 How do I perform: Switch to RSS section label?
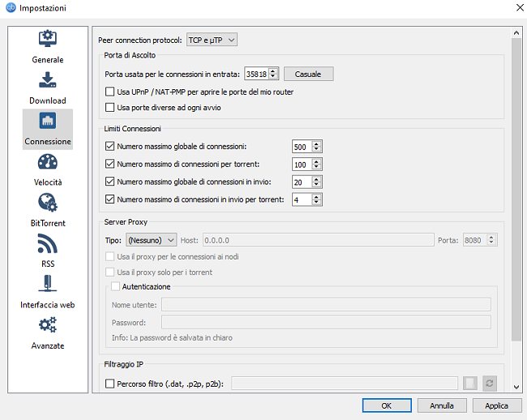click(x=48, y=264)
